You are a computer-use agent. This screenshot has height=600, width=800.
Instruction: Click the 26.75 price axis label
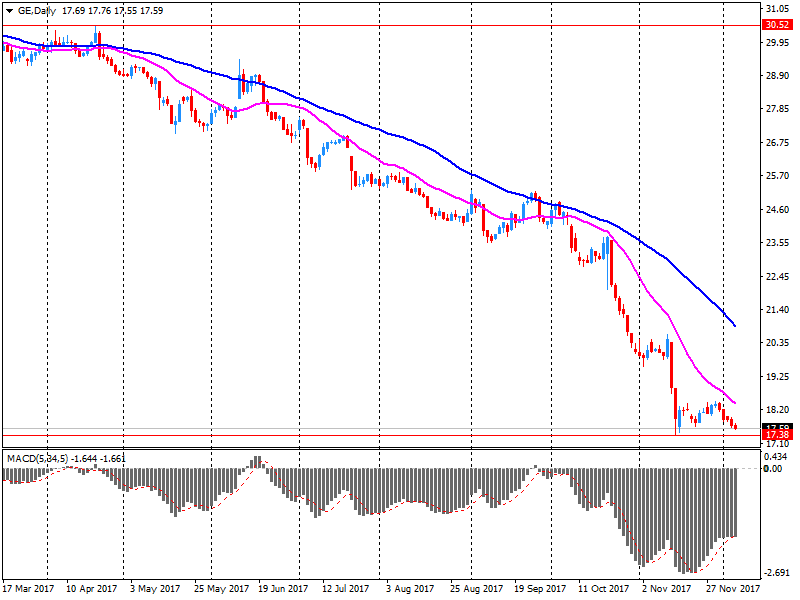[778, 142]
